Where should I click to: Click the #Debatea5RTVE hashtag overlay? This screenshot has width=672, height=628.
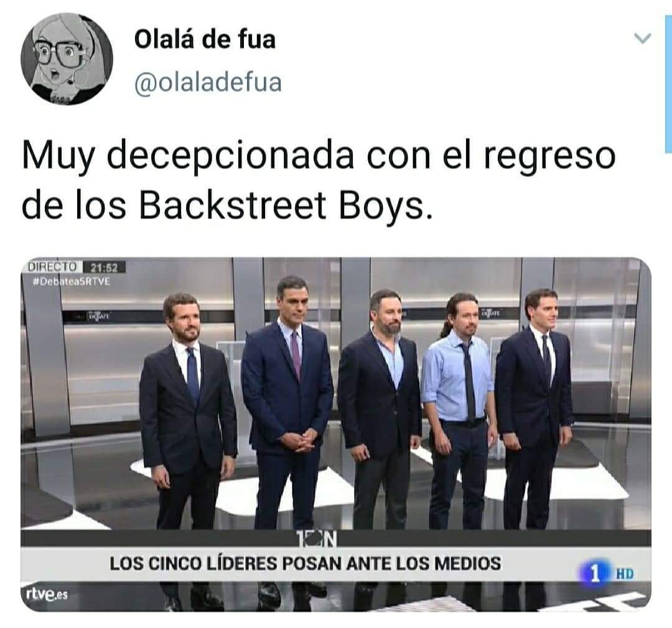pyautogui.click(x=72, y=282)
